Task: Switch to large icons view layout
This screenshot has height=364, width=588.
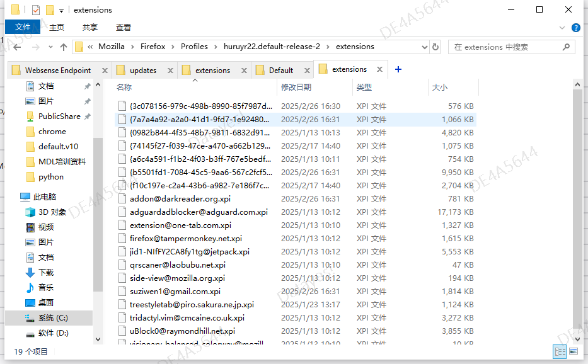Action: (574, 351)
